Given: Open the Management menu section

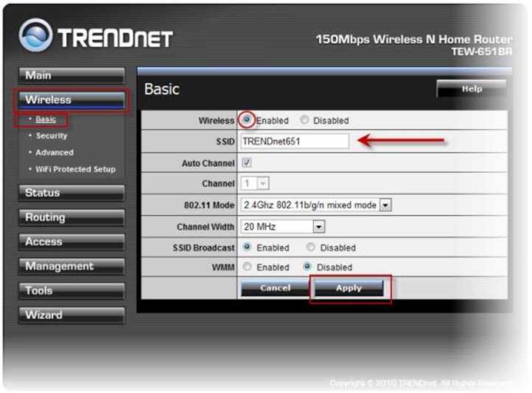Looking at the screenshot, I should pyautogui.click(x=71, y=266).
